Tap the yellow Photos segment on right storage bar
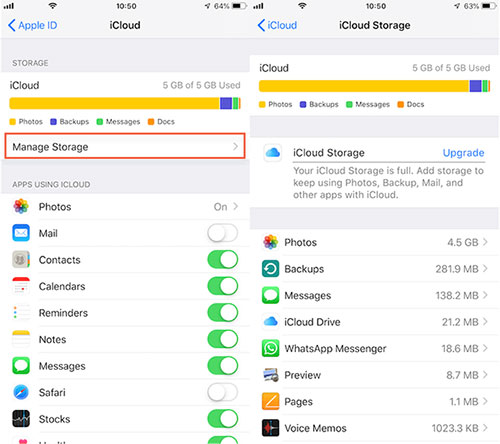The width and height of the screenshot is (500, 444). [364, 86]
